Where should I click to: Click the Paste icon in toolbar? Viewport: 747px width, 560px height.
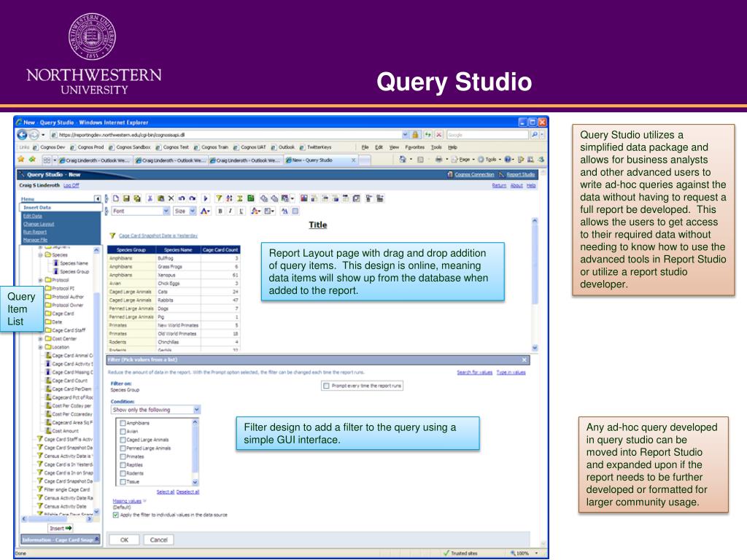[x=160, y=198]
